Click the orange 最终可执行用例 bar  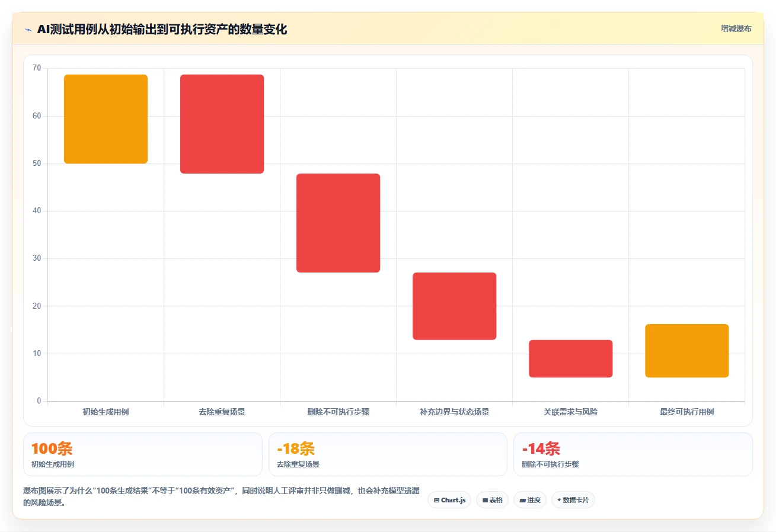click(x=686, y=351)
